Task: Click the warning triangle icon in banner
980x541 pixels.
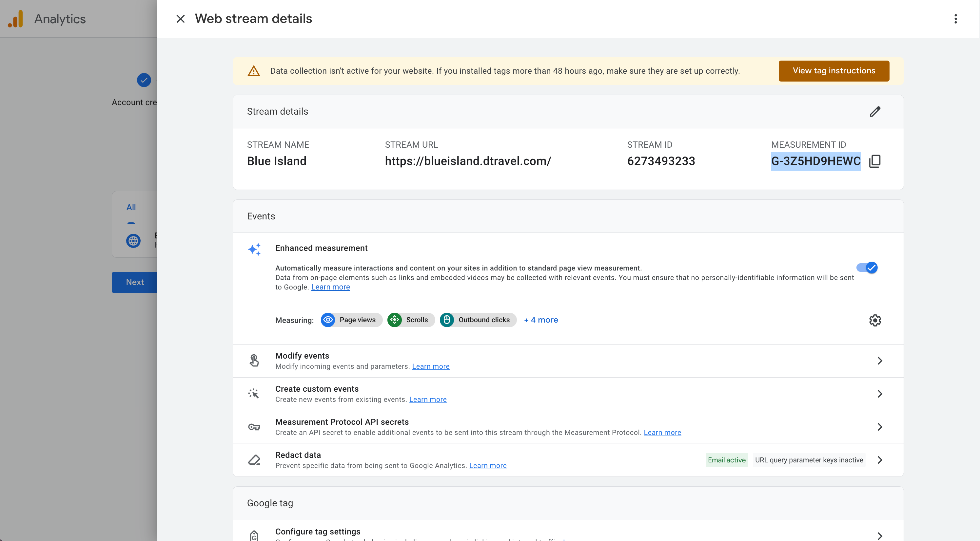Action: [254, 71]
